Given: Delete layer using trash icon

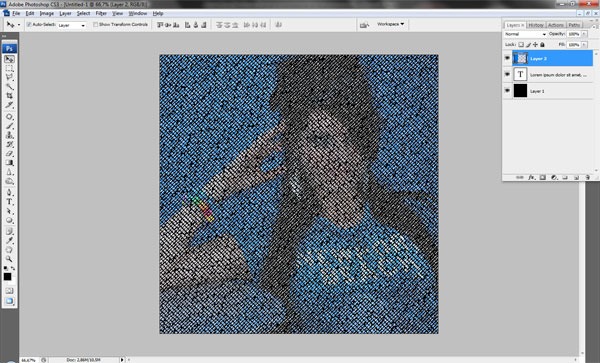Looking at the screenshot, I should click(x=588, y=177).
